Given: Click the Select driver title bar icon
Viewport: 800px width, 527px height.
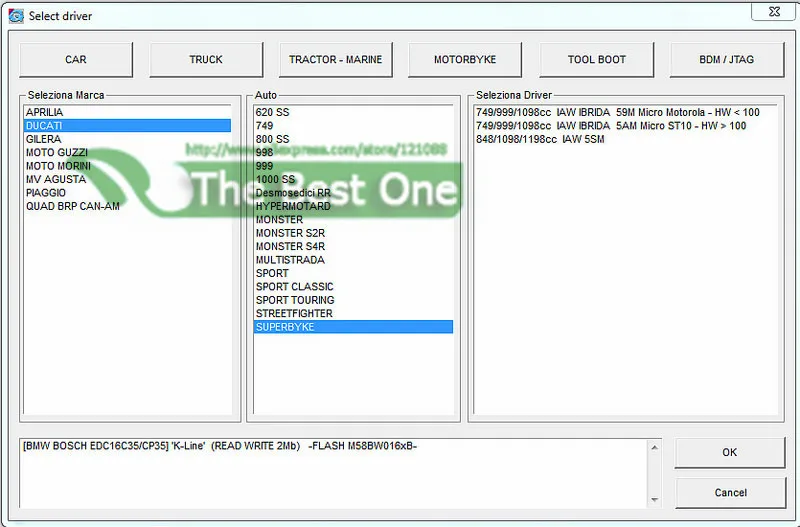Looking at the screenshot, I should pyautogui.click(x=16, y=16).
